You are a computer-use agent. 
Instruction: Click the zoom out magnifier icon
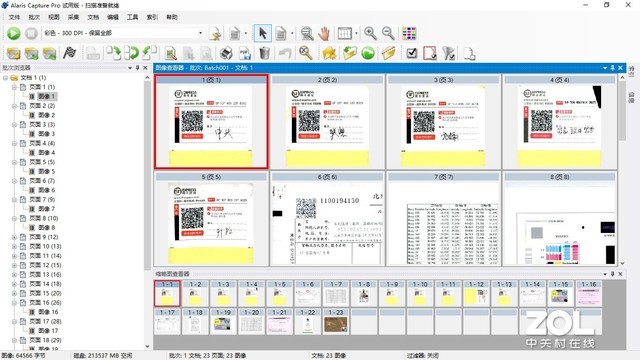click(388, 33)
